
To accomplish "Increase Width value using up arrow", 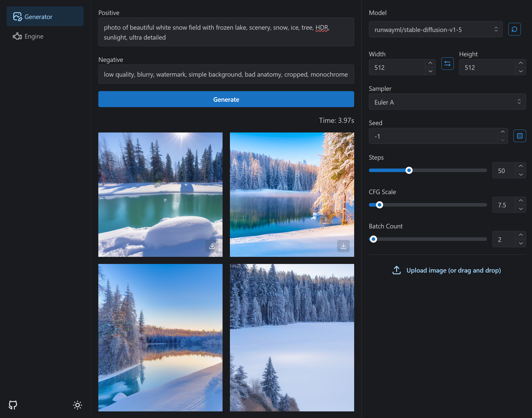I will [x=430, y=63].
